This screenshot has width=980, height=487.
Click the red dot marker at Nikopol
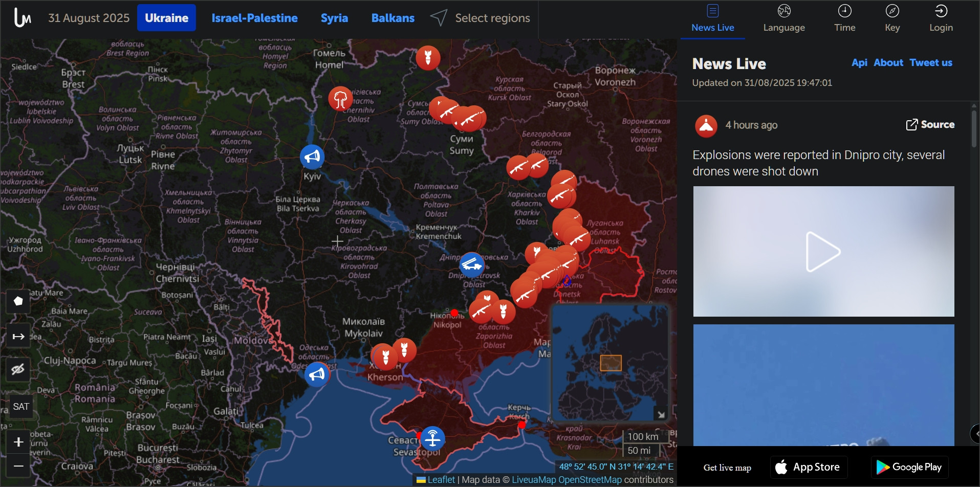click(x=454, y=313)
